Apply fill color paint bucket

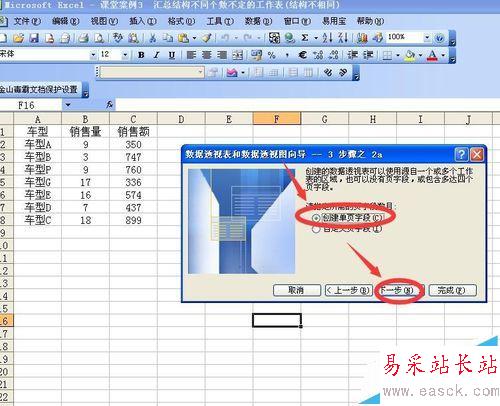click(x=410, y=55)
